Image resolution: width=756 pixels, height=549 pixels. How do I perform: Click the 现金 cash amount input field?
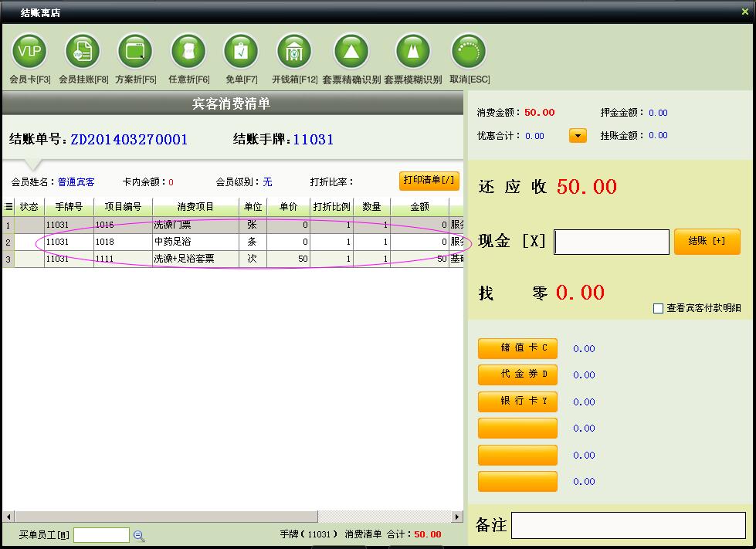(612, 242)
